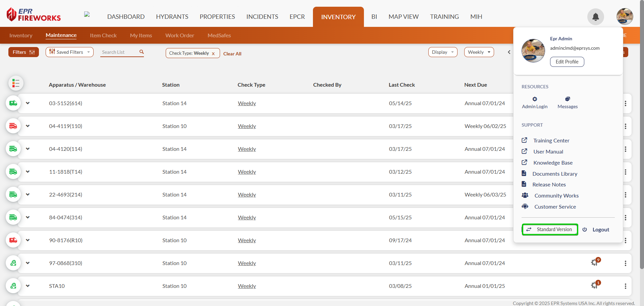Remove the Check Type: Weekly filter chip

[213, 53]
